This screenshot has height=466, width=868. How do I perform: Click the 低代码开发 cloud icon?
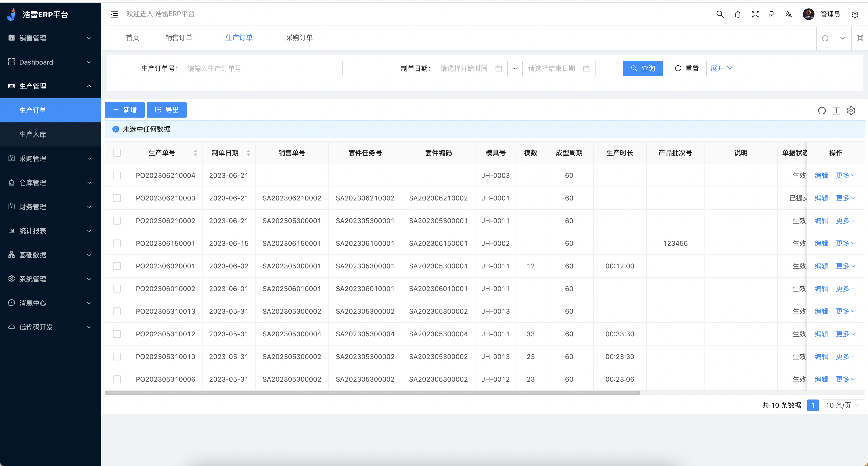12,327
